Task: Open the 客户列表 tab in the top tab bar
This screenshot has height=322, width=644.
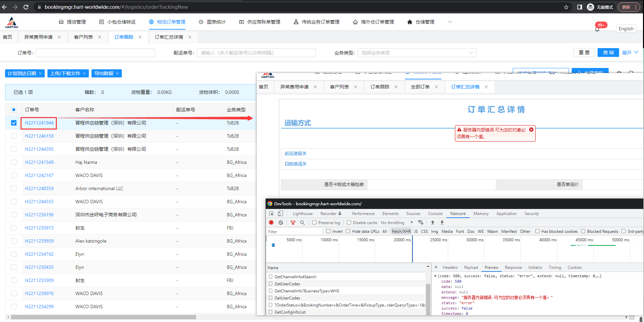Action: tap(83, 37)
